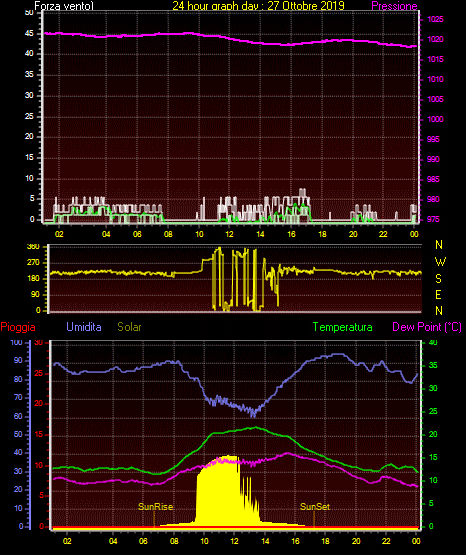Click the SunRise marker label
Viewport: 466px width, 555px height.
point(156,507)
